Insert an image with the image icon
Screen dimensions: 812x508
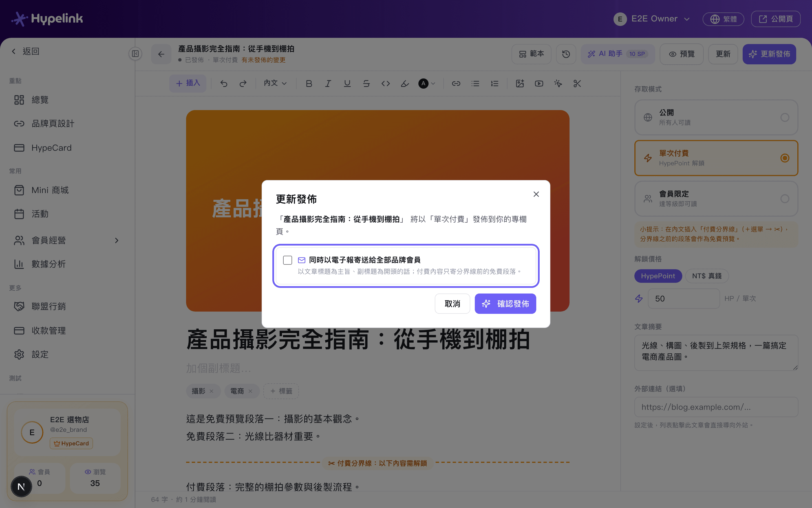[520, 83]
